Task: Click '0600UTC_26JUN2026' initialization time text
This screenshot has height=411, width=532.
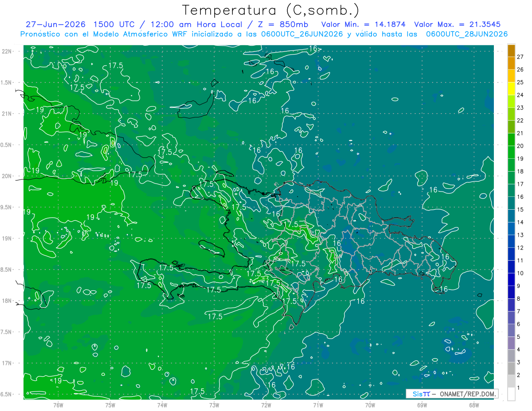Action: [x=302, y=34]
